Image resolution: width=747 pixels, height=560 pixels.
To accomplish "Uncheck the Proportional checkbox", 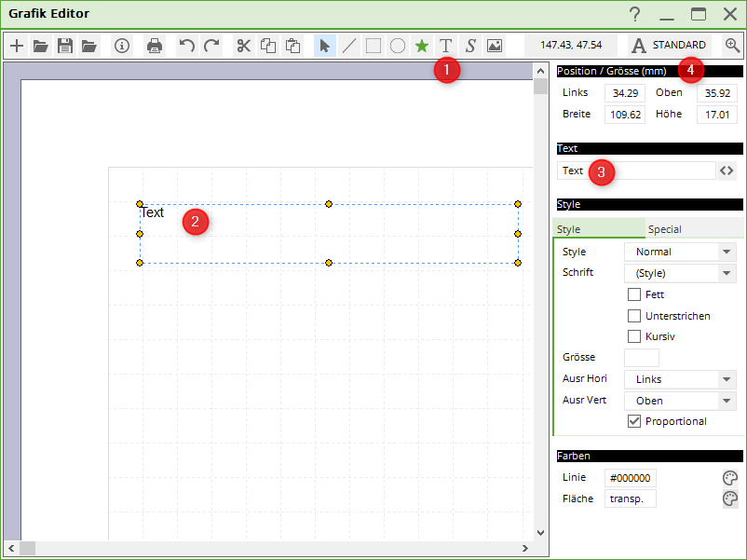I will click(x=634, y=421).
